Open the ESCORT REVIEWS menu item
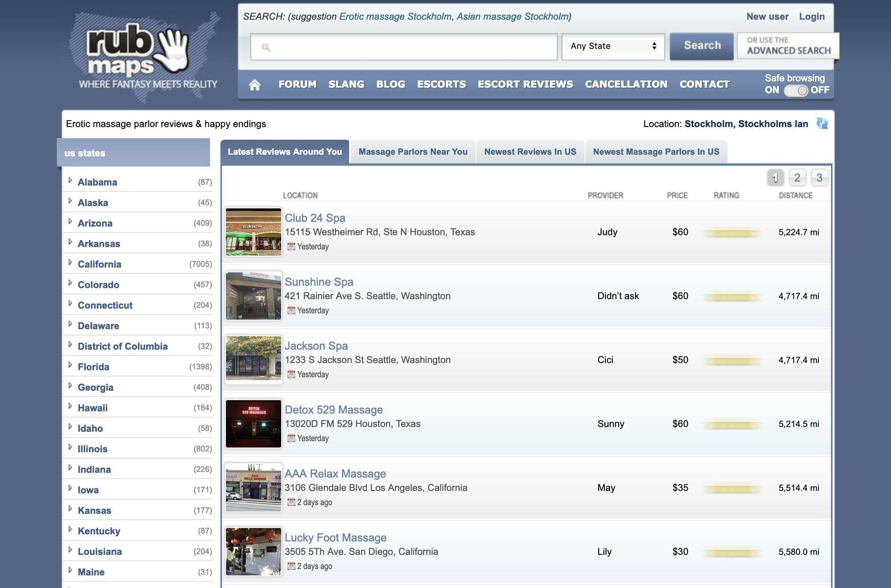The image size is (891, 588). pyautogui.click(x=525, y=84)
